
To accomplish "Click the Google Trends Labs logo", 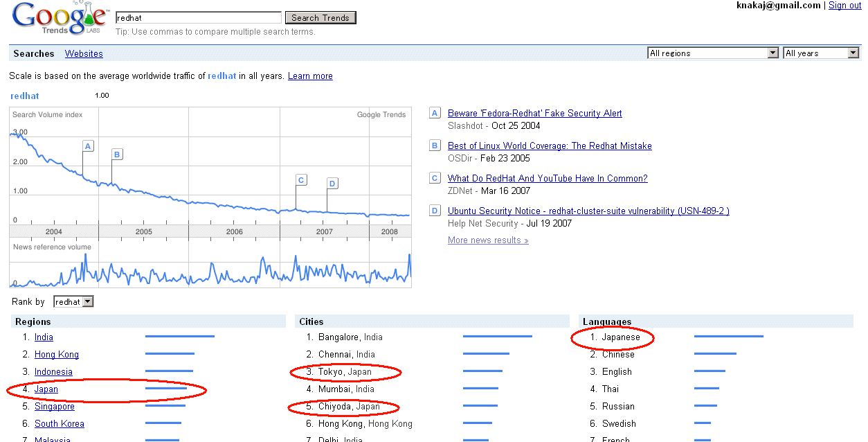I will 61,19.
